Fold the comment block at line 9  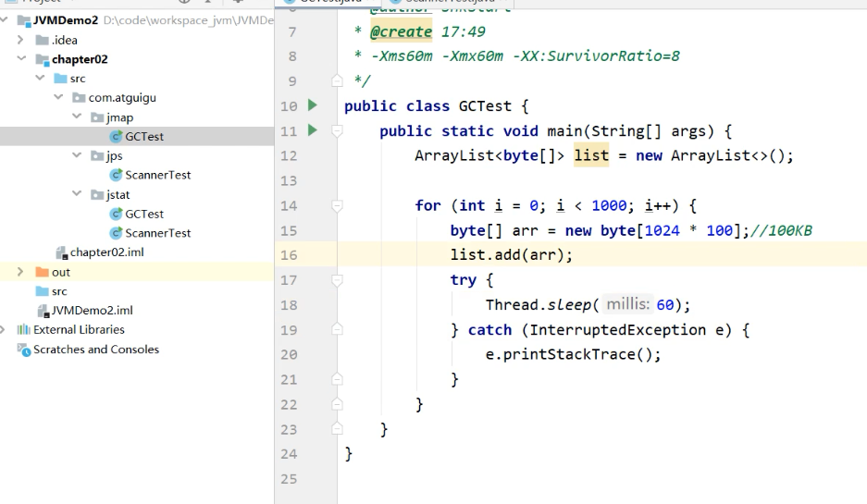[337, 80]
